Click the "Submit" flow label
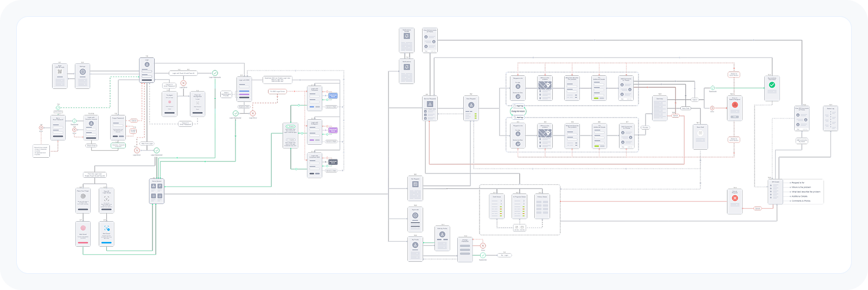 coord(695,100)
